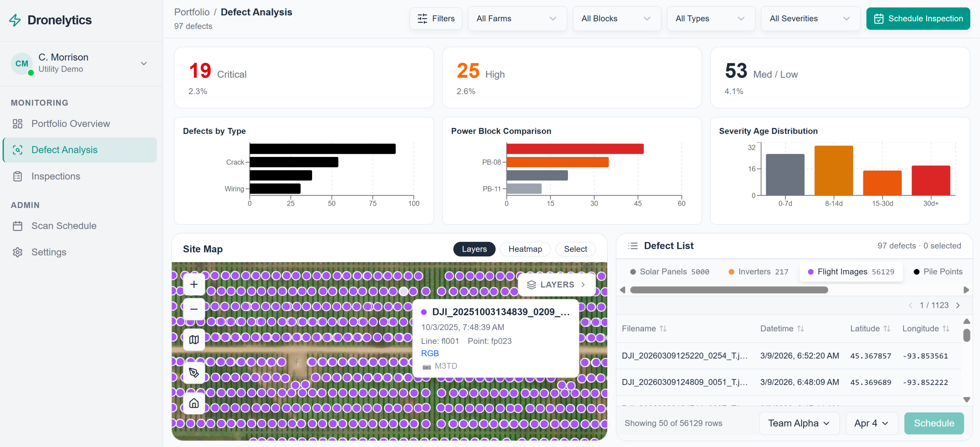Open the RGB link in popup
The width and height of the screenshot is (980, 447).
coord(429,353)
